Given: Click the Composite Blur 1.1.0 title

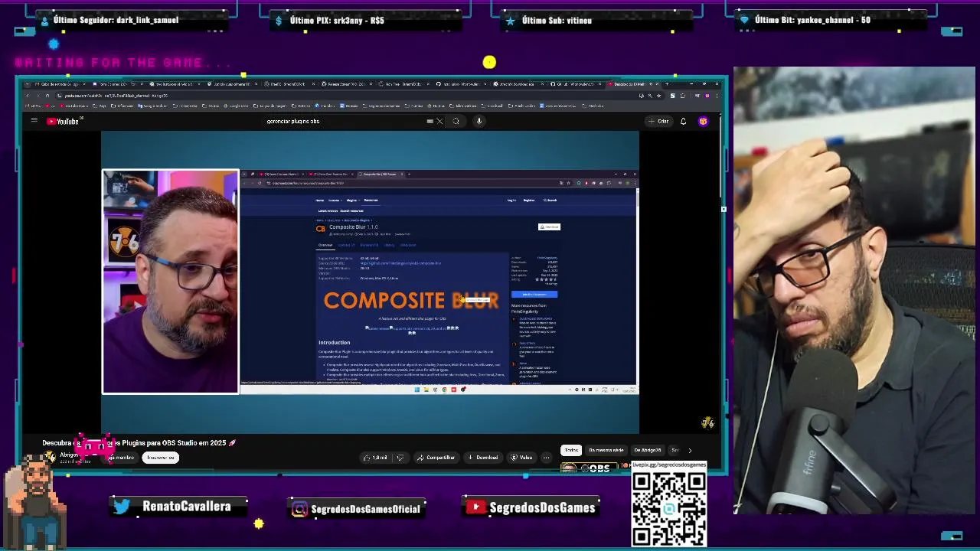Looking at the screenshot, I should [354, 227].
